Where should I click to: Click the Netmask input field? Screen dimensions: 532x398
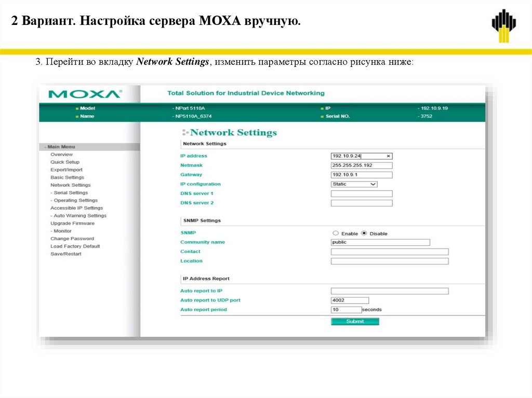pos(361,165)
